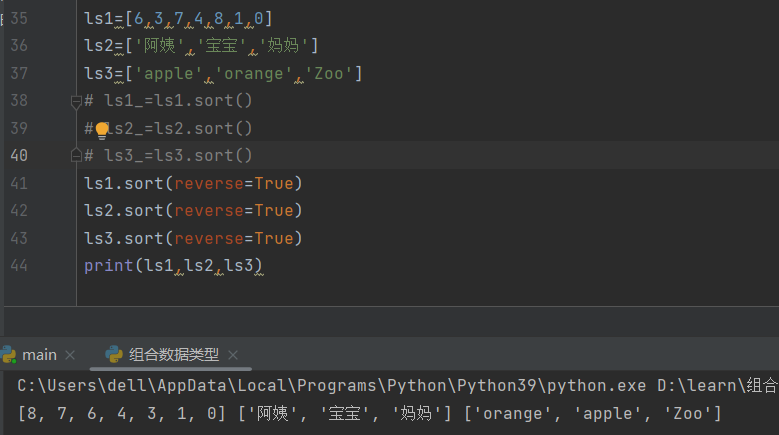Click the yellow lightbulb intention icon
This screenshot has height=435, width=779.
(x=102, y=130)
